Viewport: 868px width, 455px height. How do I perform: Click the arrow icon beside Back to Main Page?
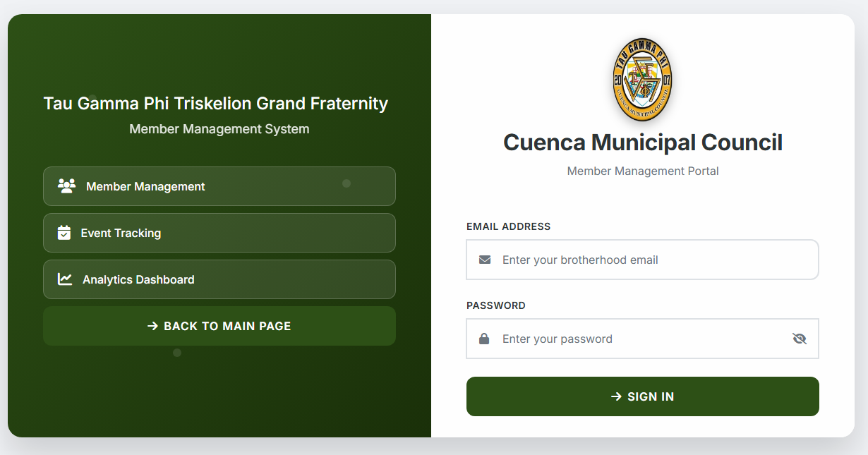click(x=152, y=326)
